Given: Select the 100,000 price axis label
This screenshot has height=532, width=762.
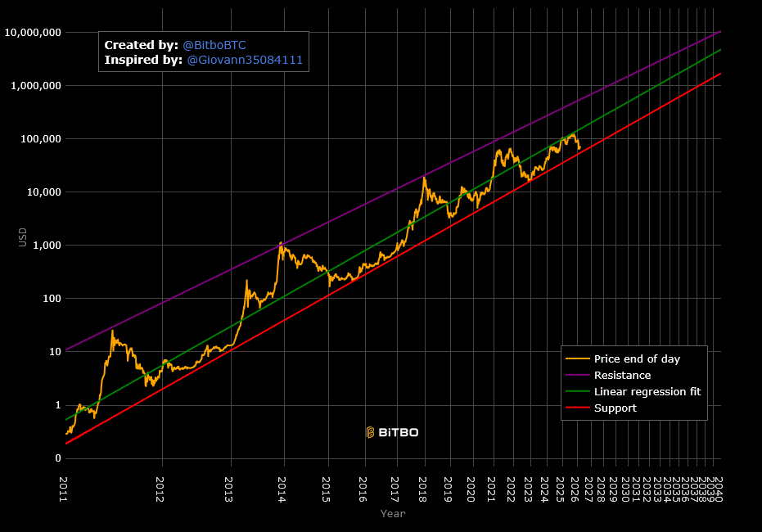Looking at the screenshot, I should [x=39, y=139].
